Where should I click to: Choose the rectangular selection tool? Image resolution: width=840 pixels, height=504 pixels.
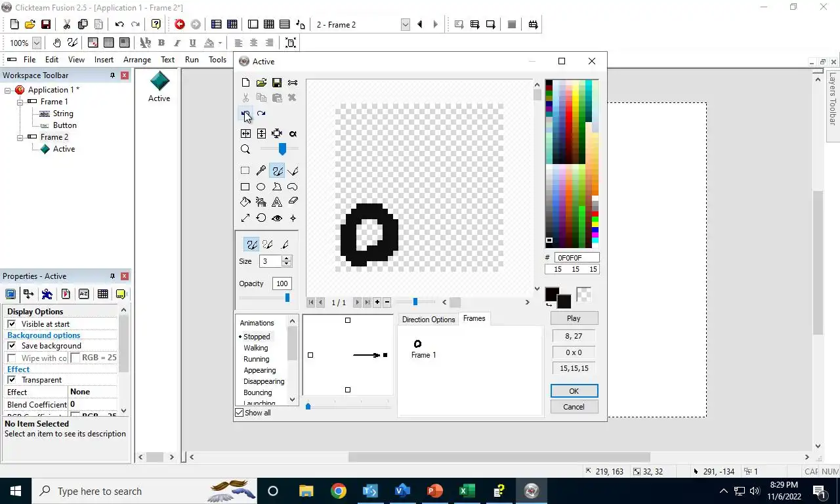tap(245, 171)
